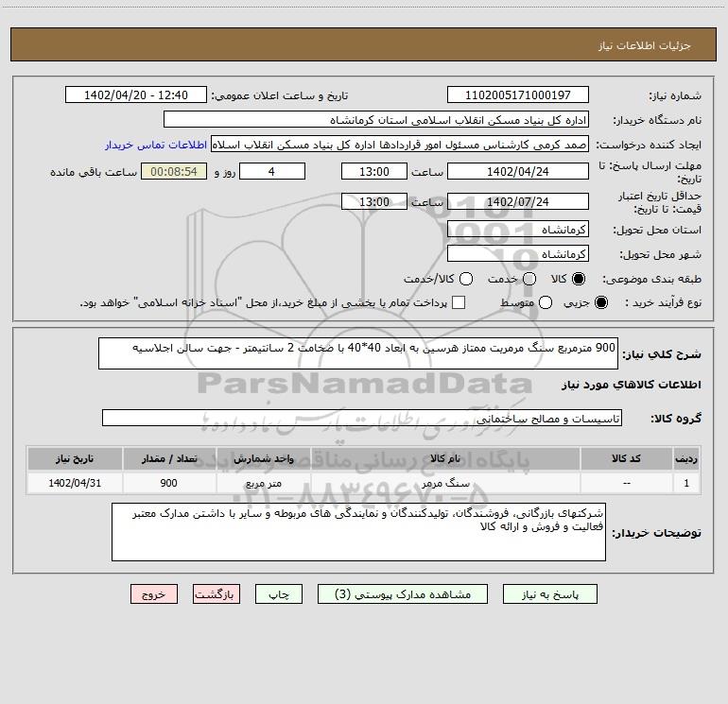Viewport: 728px width, 704px height.
Task: Click the quantity cell 900
Action: click(169, 483)
